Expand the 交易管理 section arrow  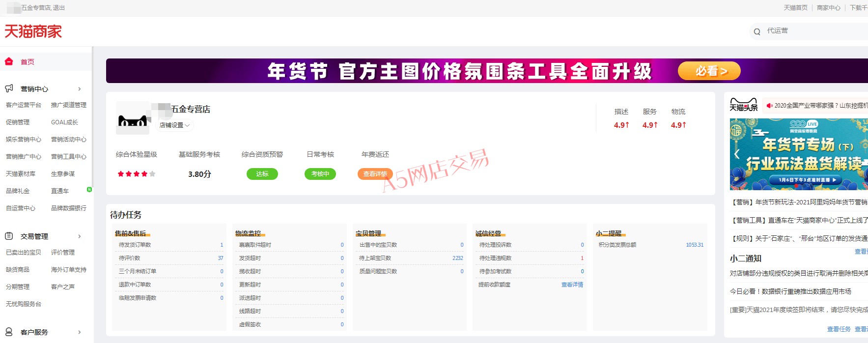tap(80, 236)
